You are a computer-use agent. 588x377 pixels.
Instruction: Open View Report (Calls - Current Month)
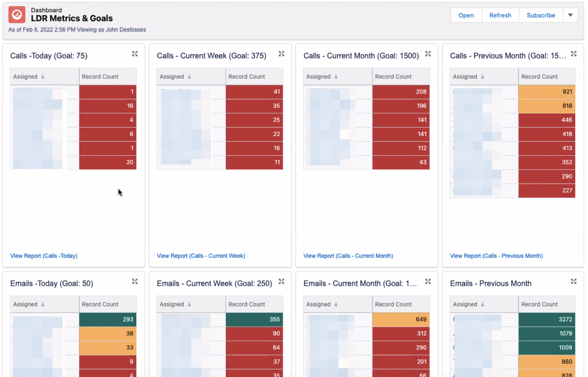point(348,256)
